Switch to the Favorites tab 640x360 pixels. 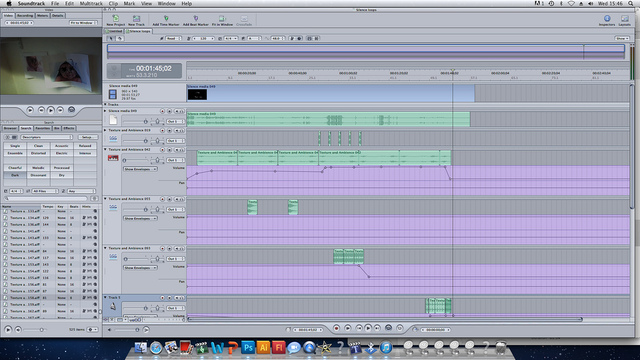point(42,128)
